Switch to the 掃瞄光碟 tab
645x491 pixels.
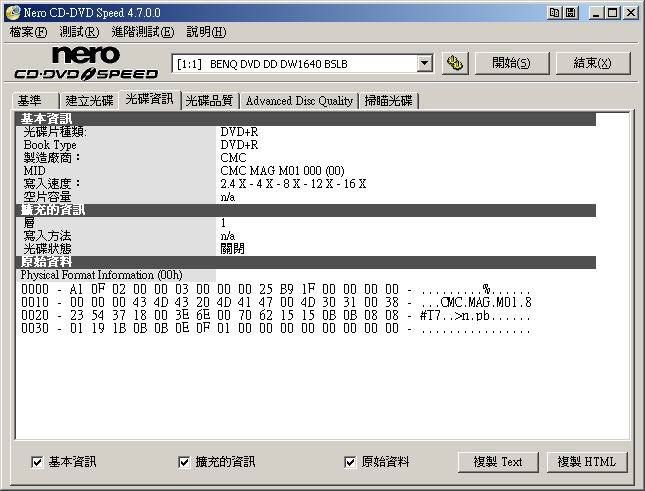click(x=388, y=101)
